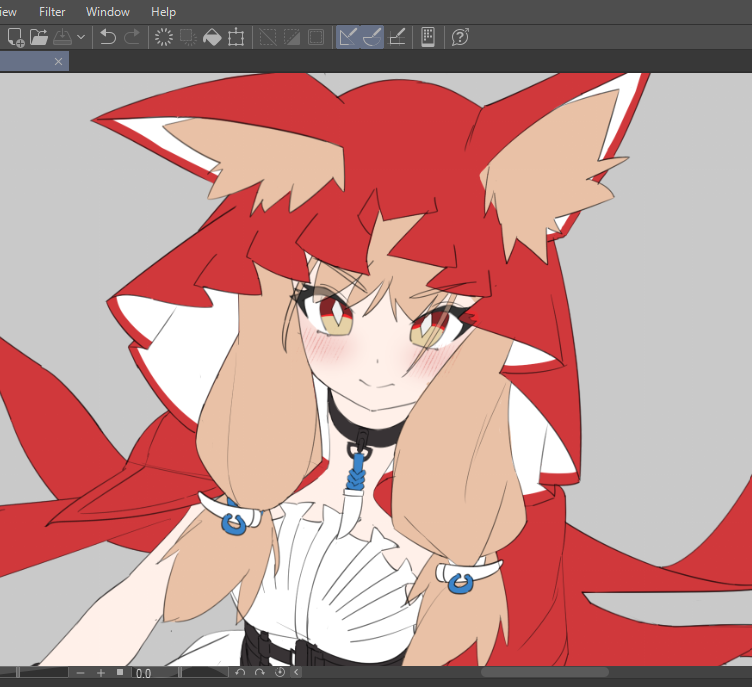Click Clear Outside Selection icon
The width and height of the screenshot is (752, 687).
tap(188, 37)
